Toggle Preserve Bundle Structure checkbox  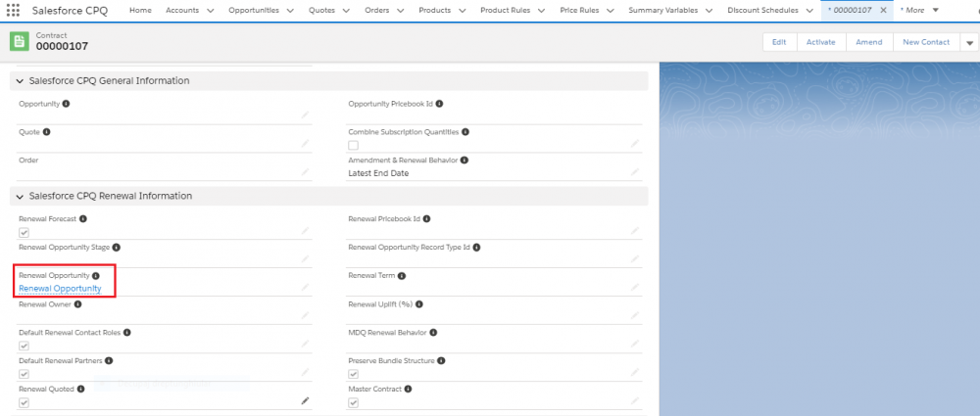pyautogui.click(x=353, y=374)
